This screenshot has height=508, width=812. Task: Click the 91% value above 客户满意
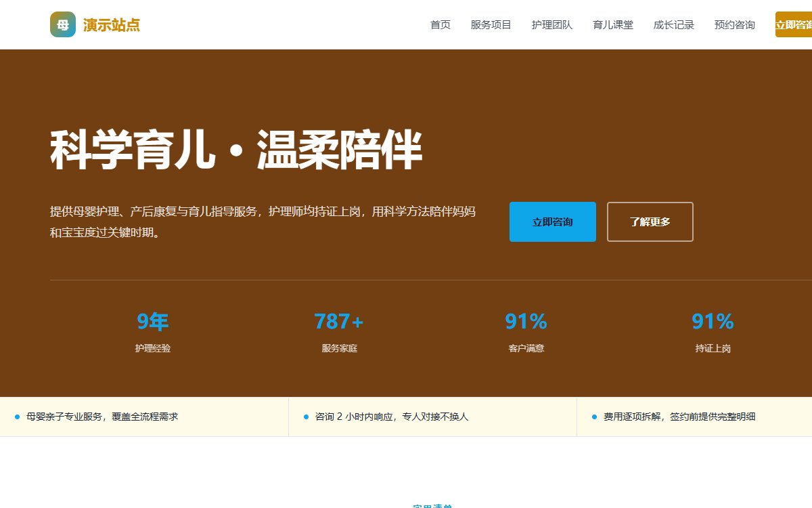click(526, 321)
